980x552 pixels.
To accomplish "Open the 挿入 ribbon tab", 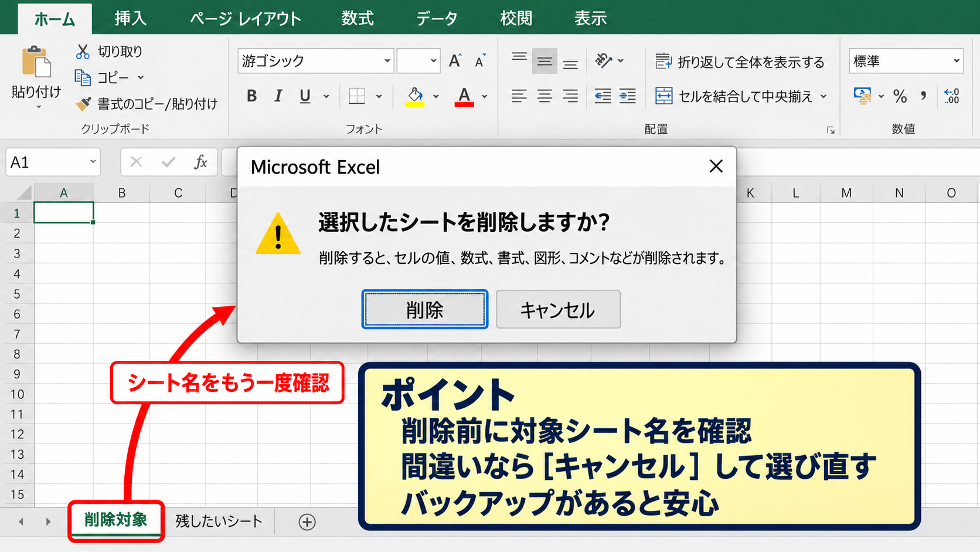I will pyautogui.click(x=130, y=18).
